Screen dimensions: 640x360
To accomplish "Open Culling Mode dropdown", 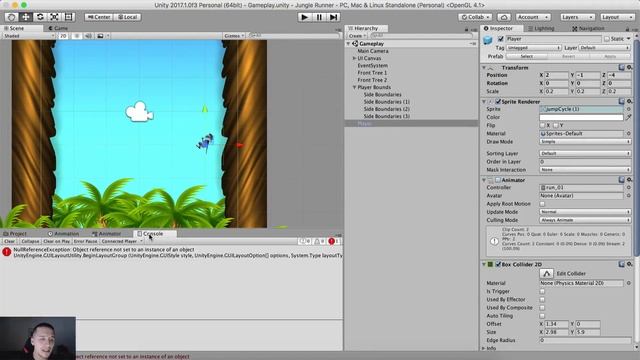I will coord(585,220).
